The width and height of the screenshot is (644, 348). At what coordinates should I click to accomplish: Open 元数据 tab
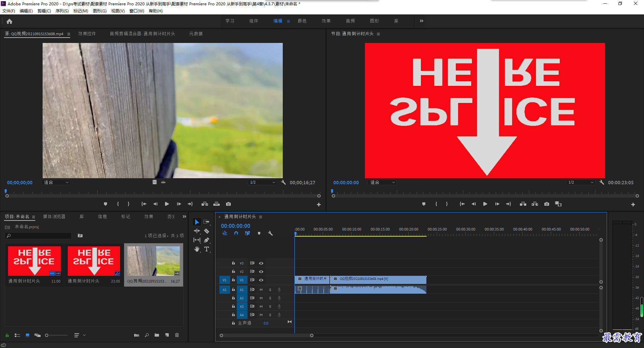[196, 34]
